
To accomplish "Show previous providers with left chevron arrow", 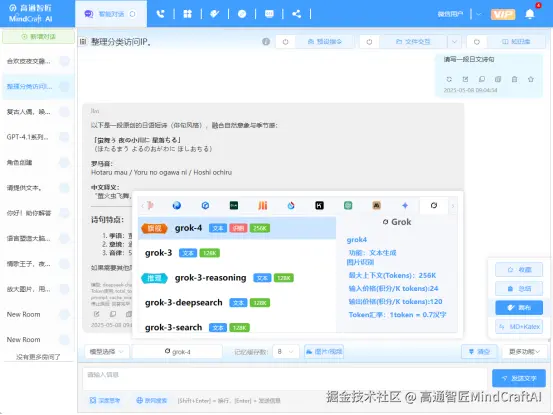I will click(142, 206).
